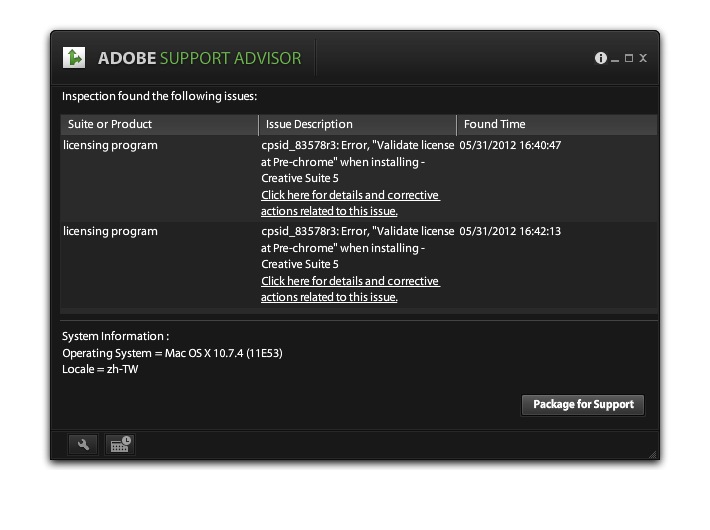710x530 pixels.
Task: Maximize the Support Advisor window
Action: pos(629,58)
